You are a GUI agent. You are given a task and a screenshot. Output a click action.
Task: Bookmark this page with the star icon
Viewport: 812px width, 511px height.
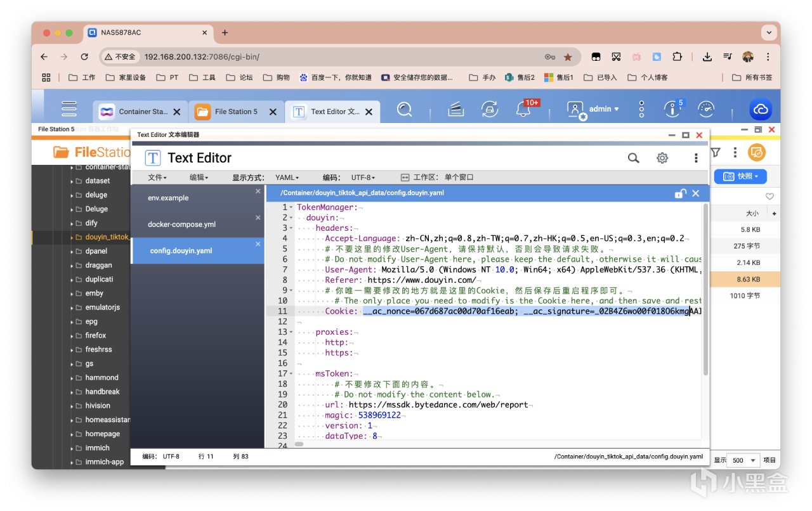(568, 57)
